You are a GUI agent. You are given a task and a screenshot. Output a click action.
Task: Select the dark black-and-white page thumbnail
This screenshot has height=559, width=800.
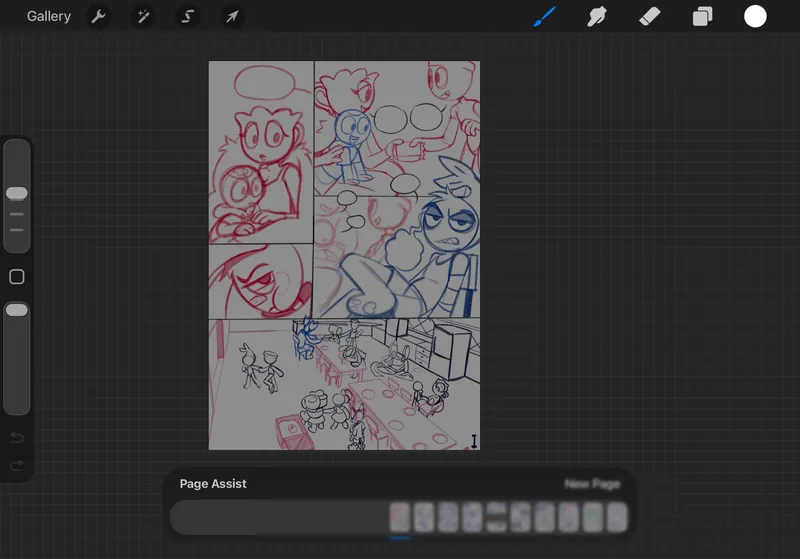(496, 517)
